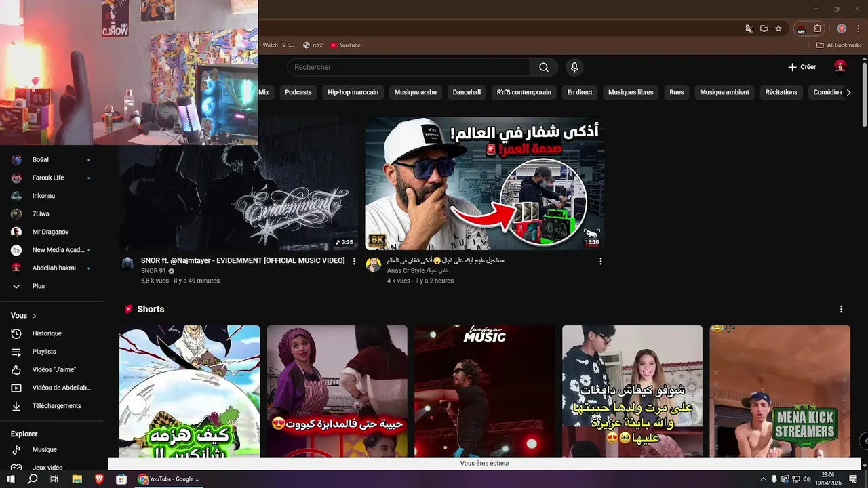This screenshot has height=488, width=868.
Task: Click the SNOR 91 channel name
Action: [x=153, y=271]
